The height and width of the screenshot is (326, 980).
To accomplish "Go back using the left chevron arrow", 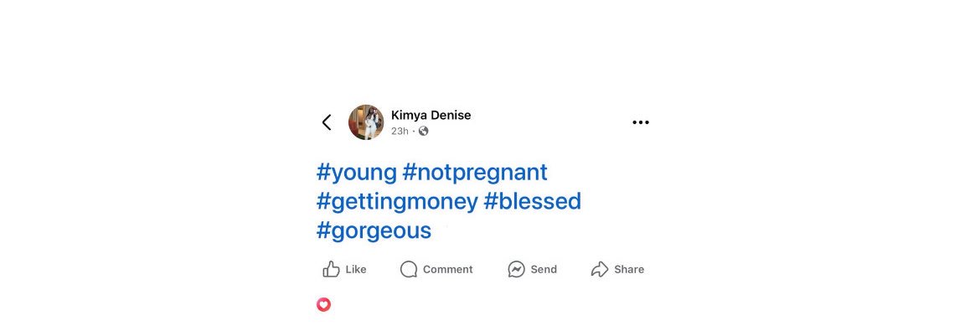I will tap(327, 122).
